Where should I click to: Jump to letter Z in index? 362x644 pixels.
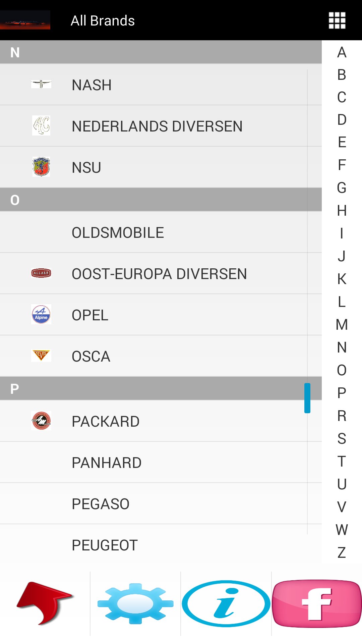coord(342,552)
